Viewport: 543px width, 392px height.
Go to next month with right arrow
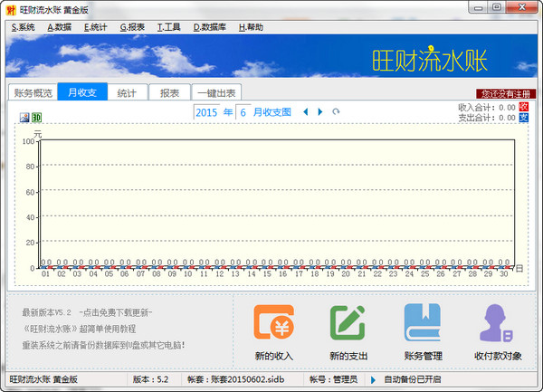320,112
